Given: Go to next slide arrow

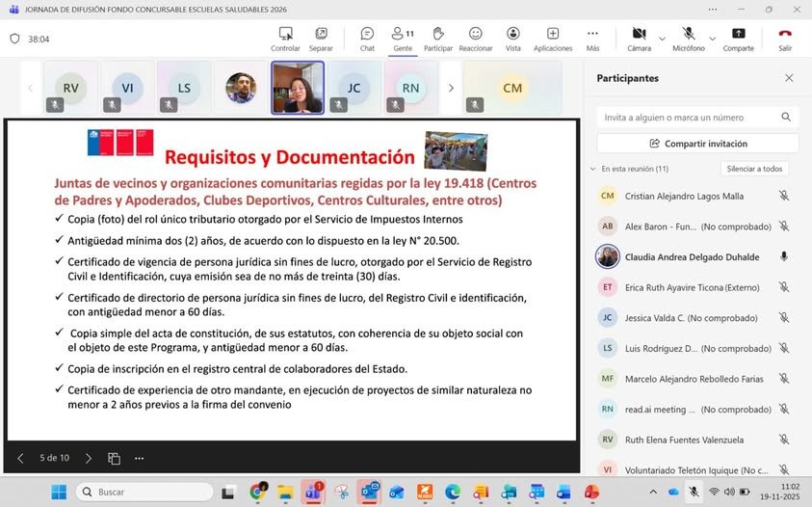Looking at the screenshot, I should 88,458.
